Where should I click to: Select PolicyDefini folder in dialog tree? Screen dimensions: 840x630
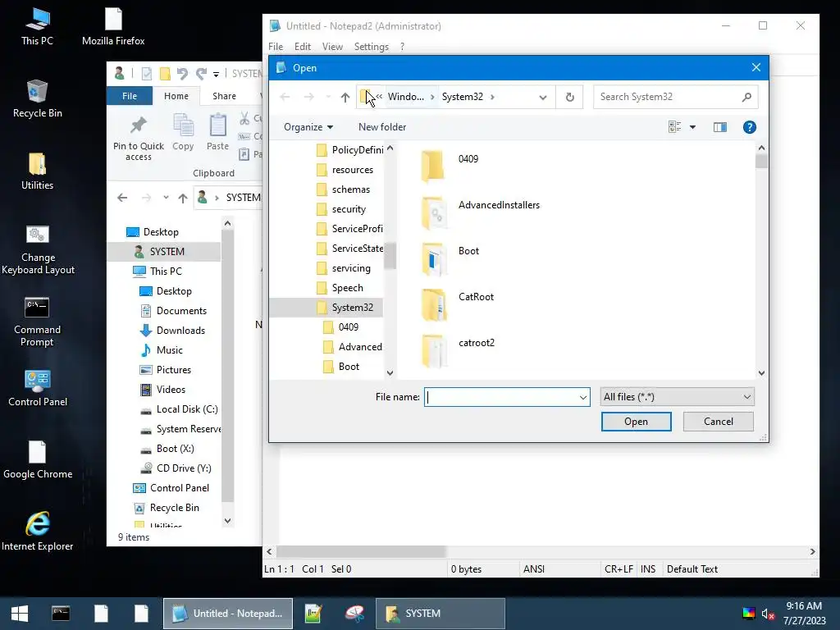pos(350,150)
